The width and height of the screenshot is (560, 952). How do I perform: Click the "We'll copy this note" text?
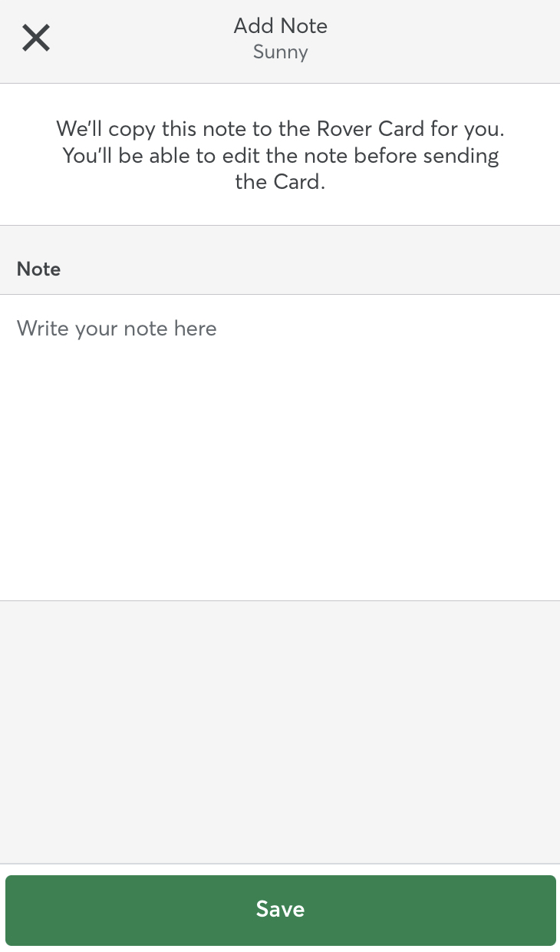pyautogui.click(x=153, y=127)
